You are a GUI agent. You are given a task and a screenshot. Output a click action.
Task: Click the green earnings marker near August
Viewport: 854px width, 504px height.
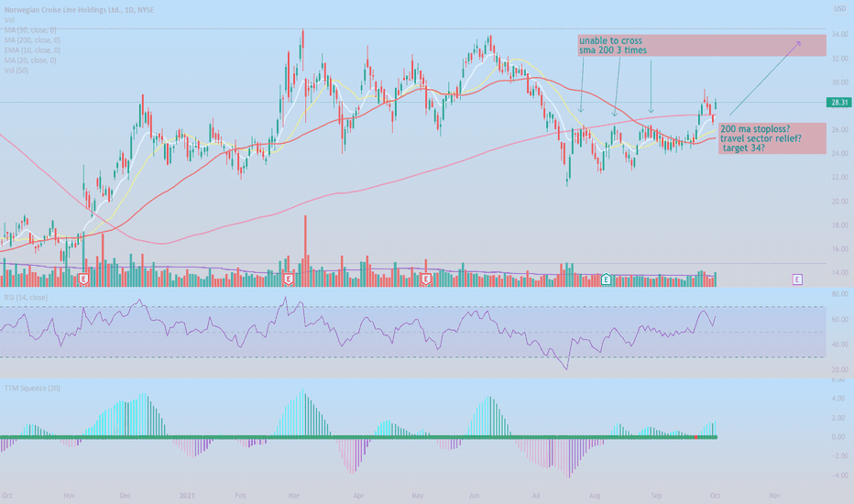(606, 279)
